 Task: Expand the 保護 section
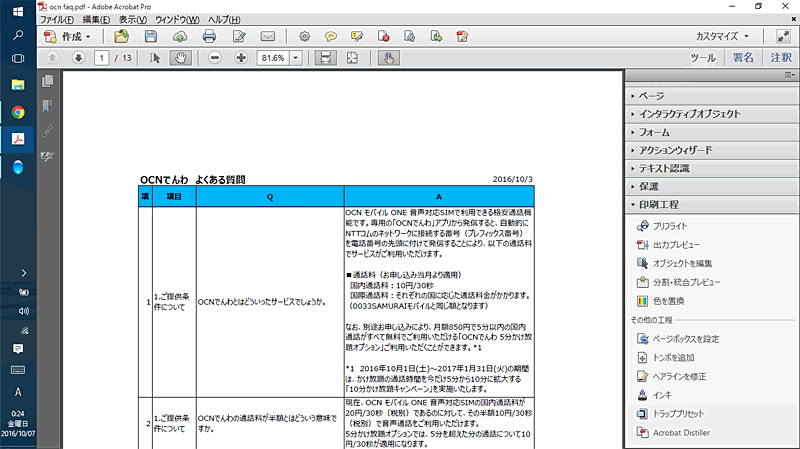(x=712, y=187)
